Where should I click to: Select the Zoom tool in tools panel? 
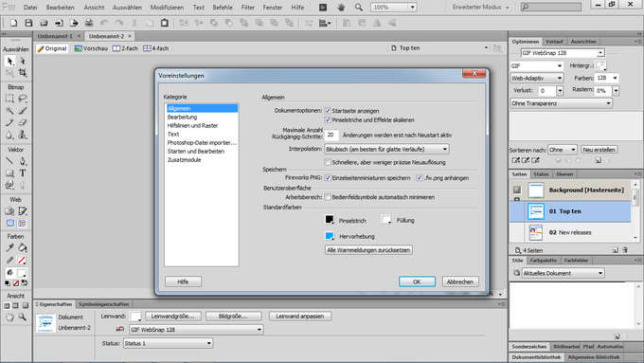[23, 317]
